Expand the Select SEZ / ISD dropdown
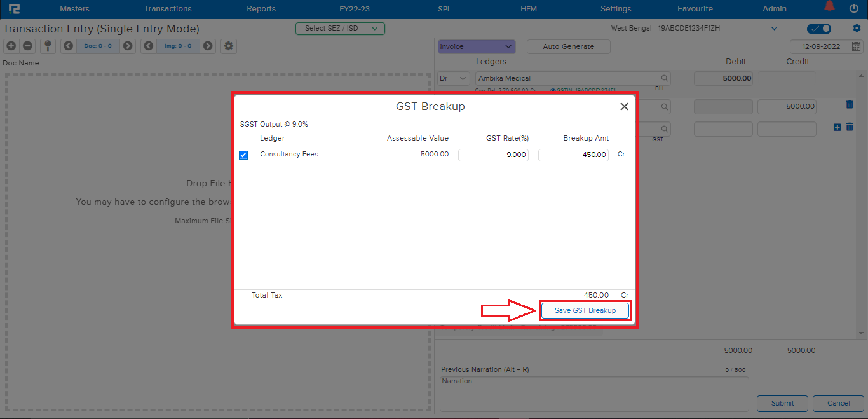Image resolution: width=868 pixels, height=419 pixels. click(340, 29)
